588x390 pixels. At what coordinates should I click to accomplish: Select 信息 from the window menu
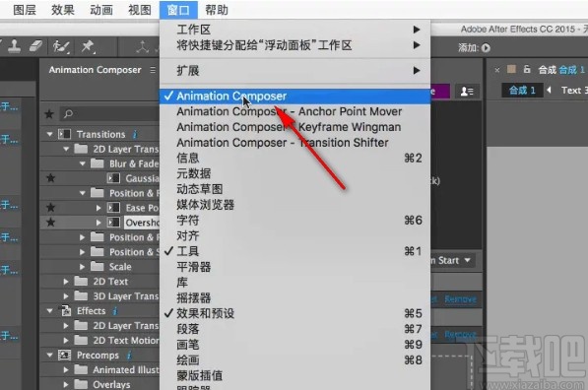[295, 159]
